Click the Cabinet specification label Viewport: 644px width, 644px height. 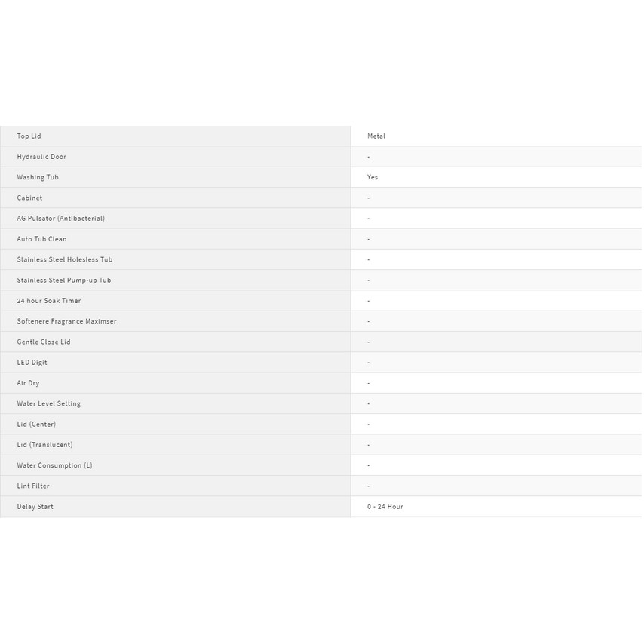[29, 198]
